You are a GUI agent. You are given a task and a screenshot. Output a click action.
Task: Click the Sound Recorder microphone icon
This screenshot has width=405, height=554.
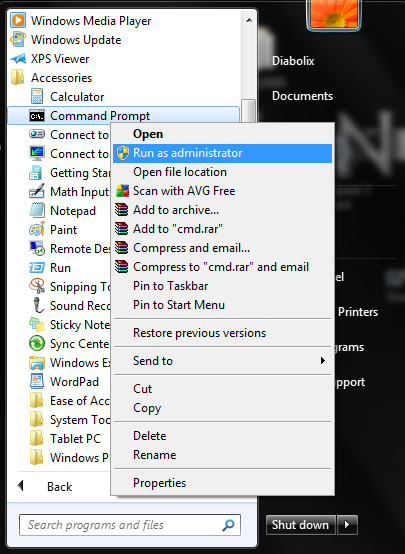point(38,306)
